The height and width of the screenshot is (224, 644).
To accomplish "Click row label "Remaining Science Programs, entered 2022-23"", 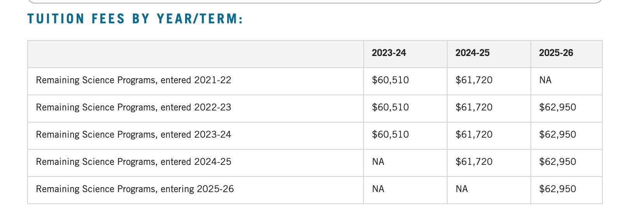I will click(x=133, y=107).
